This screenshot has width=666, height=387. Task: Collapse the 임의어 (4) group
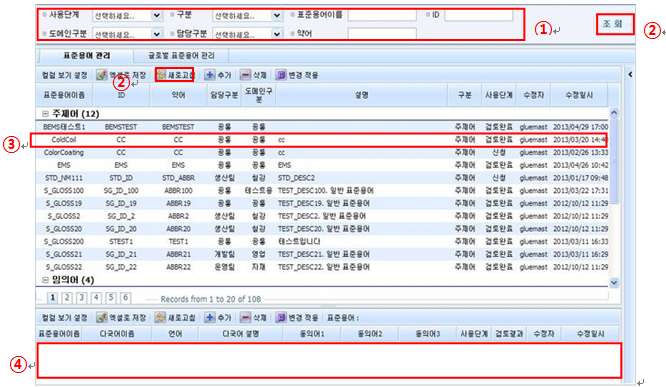(x=45, y=280)
